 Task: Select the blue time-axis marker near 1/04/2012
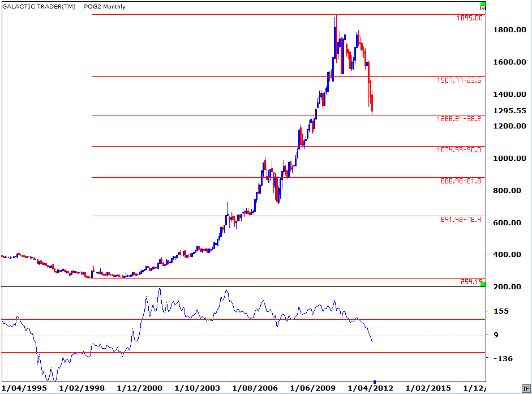pos(375,382)
